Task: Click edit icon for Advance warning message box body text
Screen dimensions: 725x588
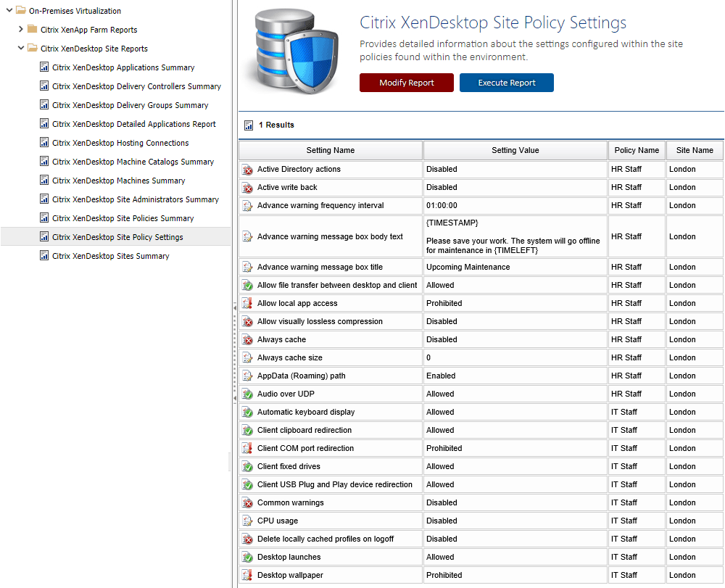Action: pyautogui.click(x=247, y=236)
